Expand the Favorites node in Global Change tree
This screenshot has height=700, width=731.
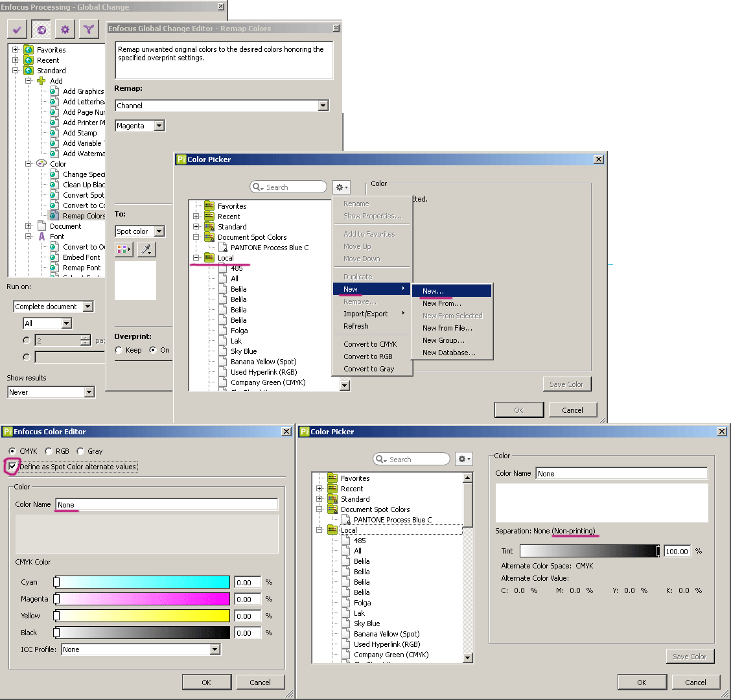click(x=16, y=49)
